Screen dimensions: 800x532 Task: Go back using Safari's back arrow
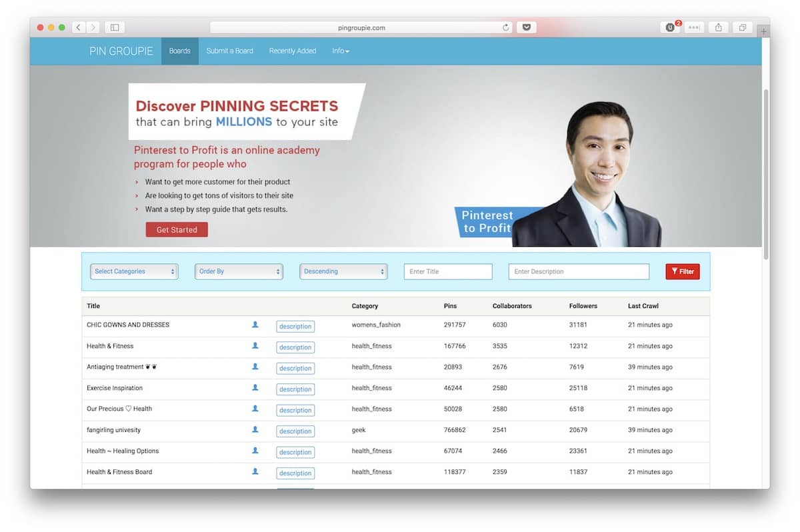[79, 27]
